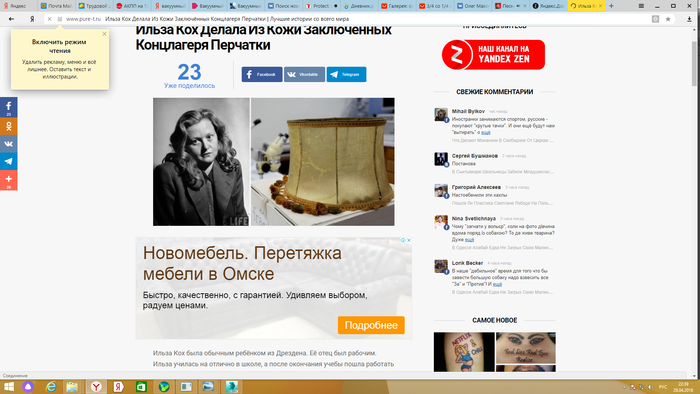The width and height of the screenshot is (700, 394).
Task: Click the browser back arrow
Action: tap(11, 19)
